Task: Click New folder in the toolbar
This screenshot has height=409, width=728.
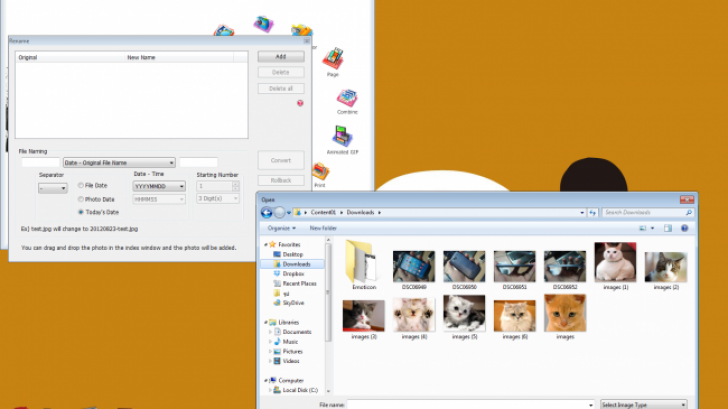Action: [x=323, y=228]
